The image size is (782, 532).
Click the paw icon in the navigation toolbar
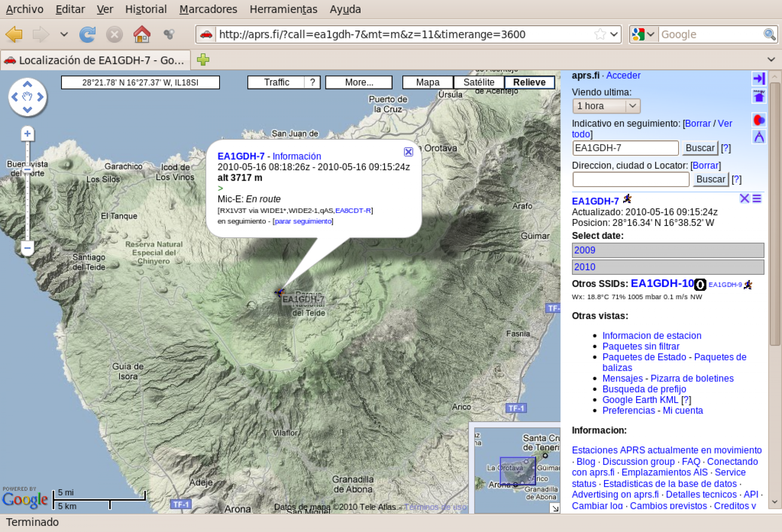pyautogui.click(x=169, y=34)
